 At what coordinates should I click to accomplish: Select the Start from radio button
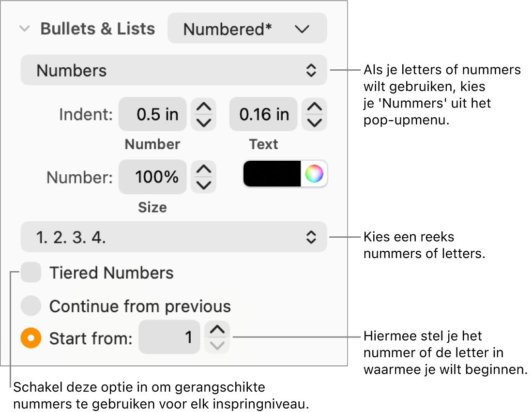[x=31, y=338]
